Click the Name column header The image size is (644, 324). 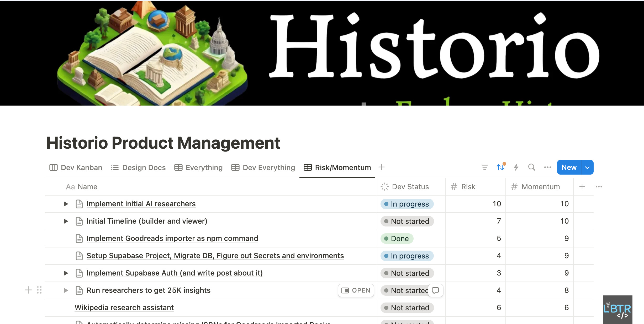[210, 187]
